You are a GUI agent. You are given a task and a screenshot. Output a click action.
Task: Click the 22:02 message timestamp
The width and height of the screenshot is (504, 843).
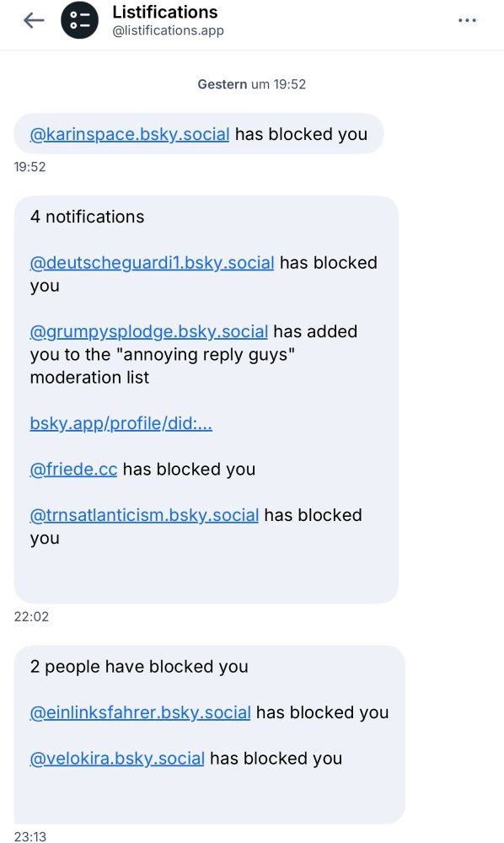[x=31, y=616]
